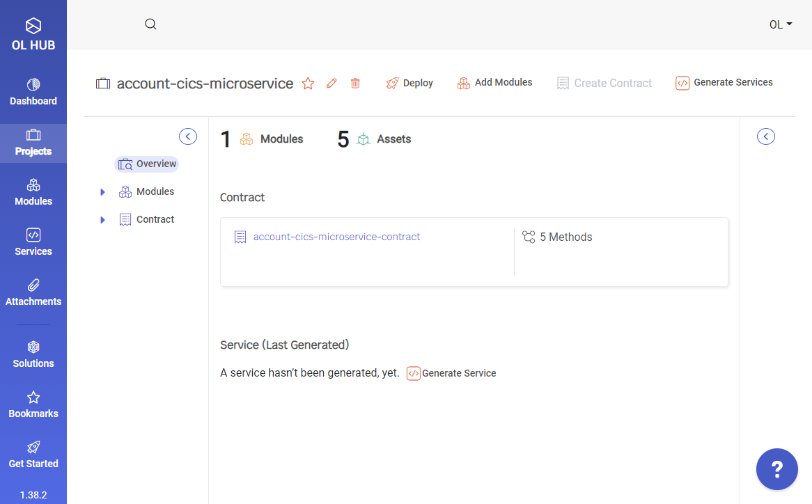Viewport: 812px width, 504px height.
Task: Expand the Contract node in project tree
Action: coord(102,219)
